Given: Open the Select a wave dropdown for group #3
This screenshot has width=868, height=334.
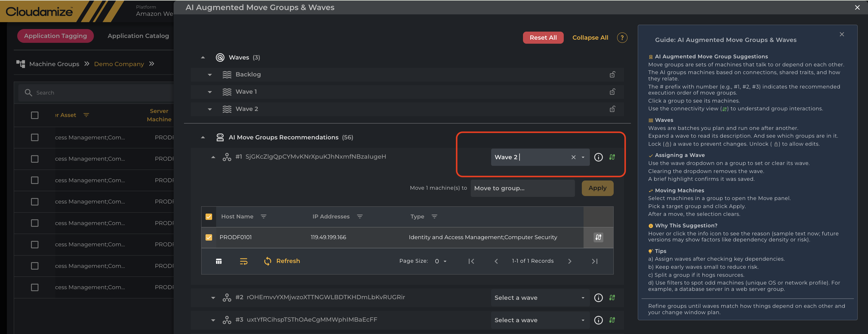Looking at the screenshot, I should (539, 320).
